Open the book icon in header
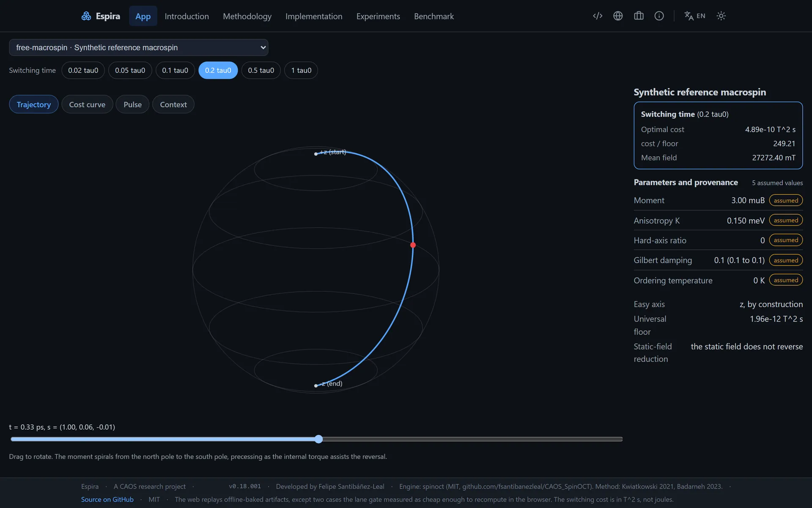The width and height of the screenshot is (812, 508). (639, 16)
